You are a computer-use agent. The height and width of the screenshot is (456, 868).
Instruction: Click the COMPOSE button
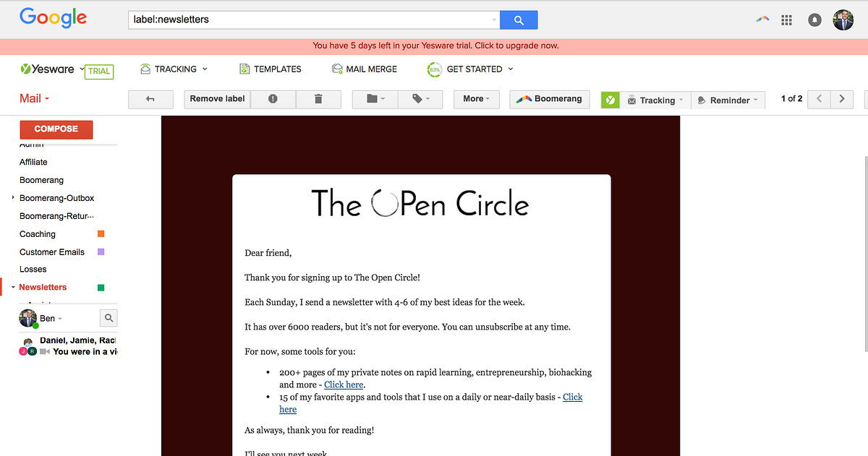pos(56,129)
